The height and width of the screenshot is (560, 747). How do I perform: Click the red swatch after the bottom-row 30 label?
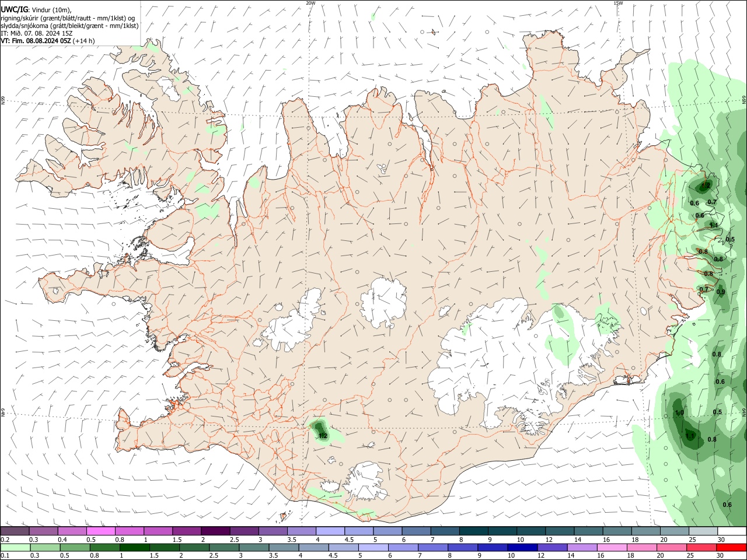(732, 548)
